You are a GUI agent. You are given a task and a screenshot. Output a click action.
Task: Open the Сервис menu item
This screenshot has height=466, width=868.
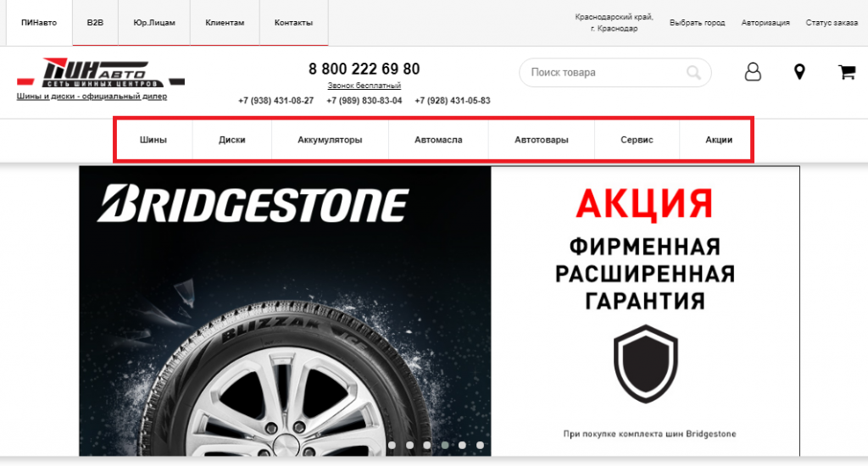coord(637,140)
